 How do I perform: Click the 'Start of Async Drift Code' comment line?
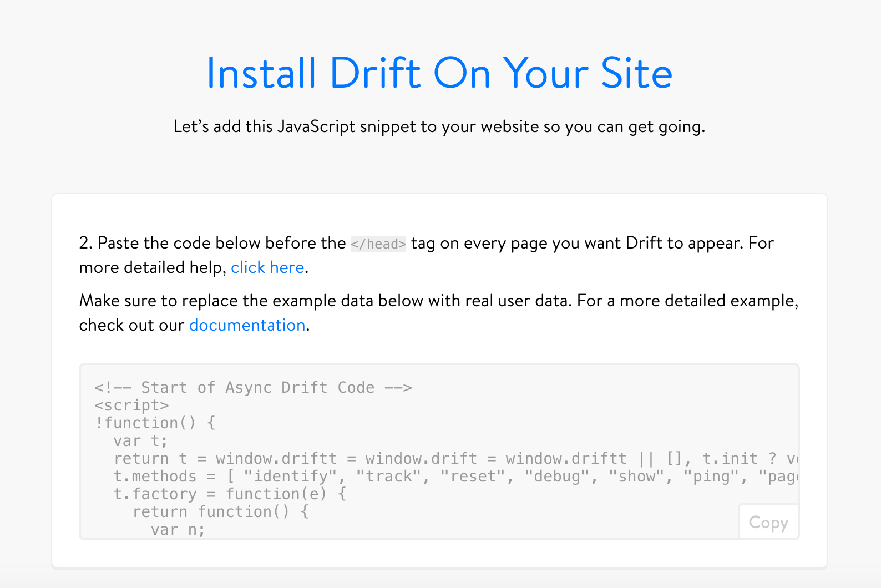[253, 387]
